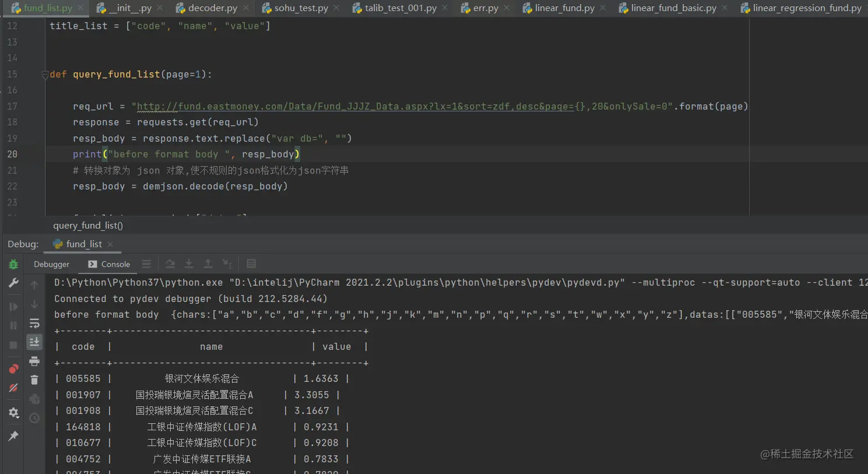868x474 pixels.
Task: Click the Python console prompt icon in the console sidebar
Action: point(34,399)
